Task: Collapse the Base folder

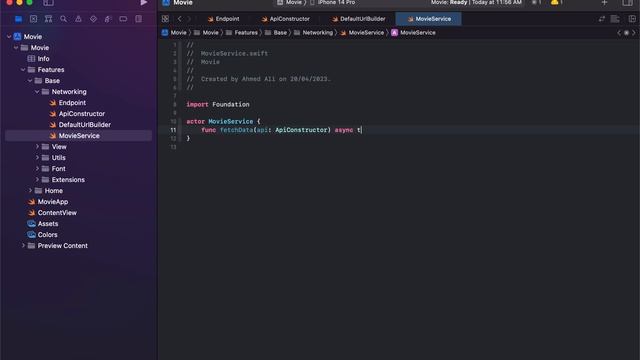Action: coord(30,81)
